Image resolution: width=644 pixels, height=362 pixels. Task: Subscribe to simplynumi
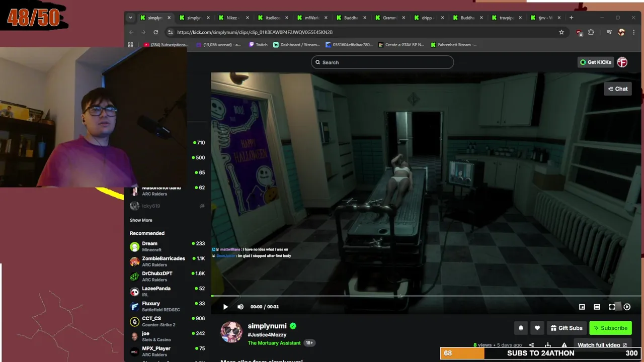pos(610,328)
